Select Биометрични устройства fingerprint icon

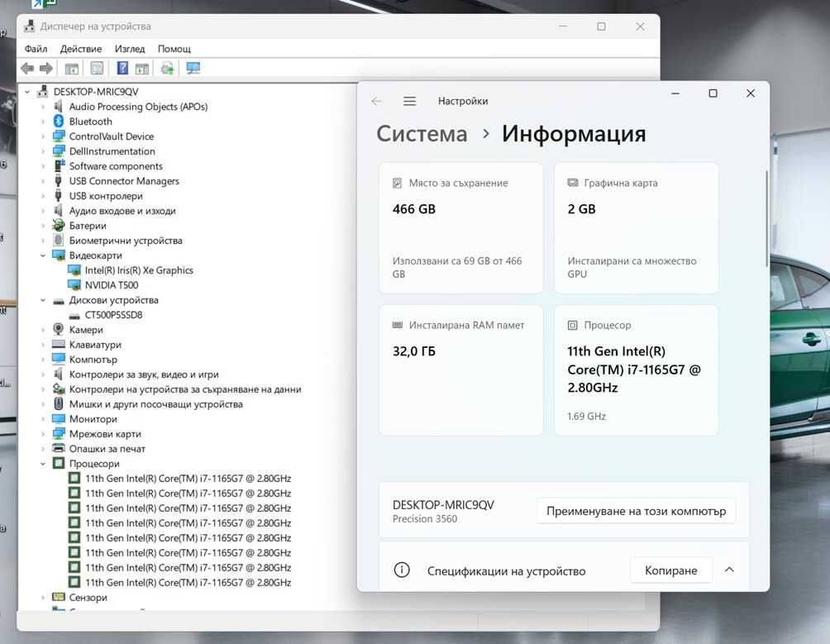[x=59, y=241]
